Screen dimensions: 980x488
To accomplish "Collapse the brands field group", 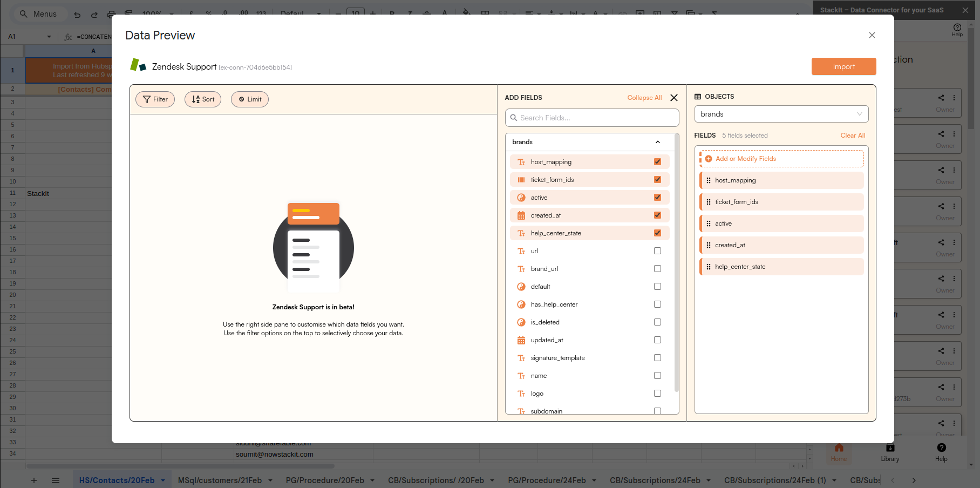I will click(658, 142).
